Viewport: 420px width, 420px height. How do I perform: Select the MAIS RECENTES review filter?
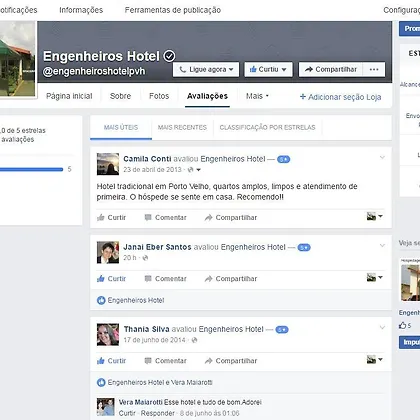(x=182, y=127)
